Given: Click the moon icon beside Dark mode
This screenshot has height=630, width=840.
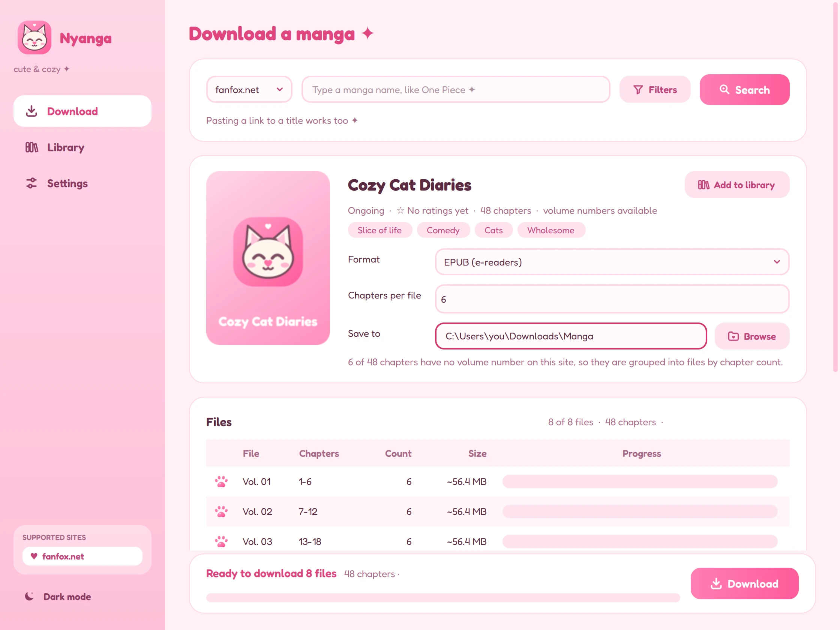Looking at the screenshot, I should [x=29, y=596].
